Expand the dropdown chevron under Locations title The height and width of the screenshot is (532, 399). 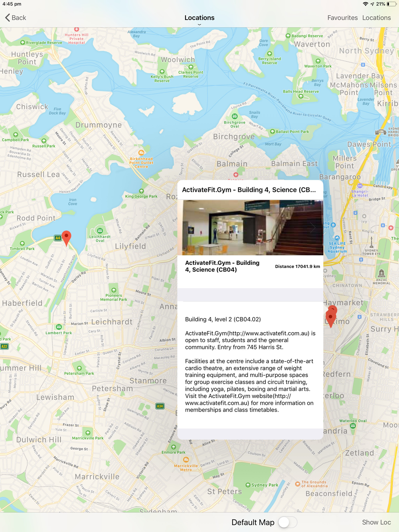[x=199, y=25]
